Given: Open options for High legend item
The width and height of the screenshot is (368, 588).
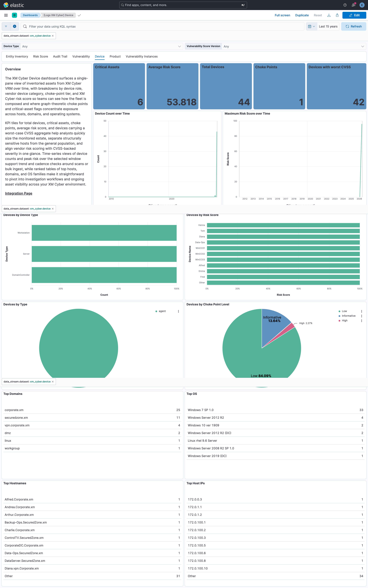Looking at the screenshot, I should (x=361, y=321).
